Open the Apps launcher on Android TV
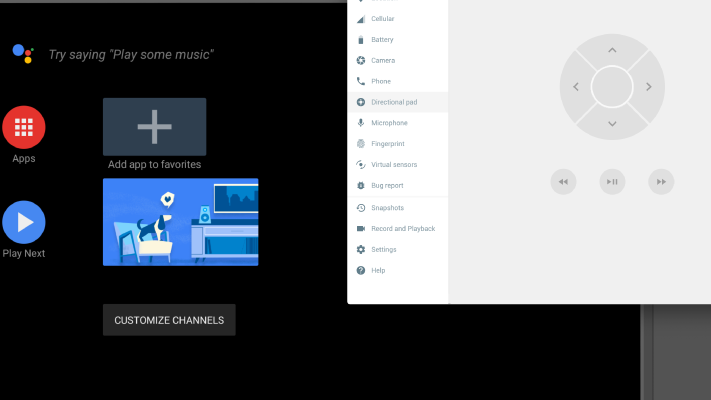The height and width of the screenshot is (400, 711). (24, 127)
